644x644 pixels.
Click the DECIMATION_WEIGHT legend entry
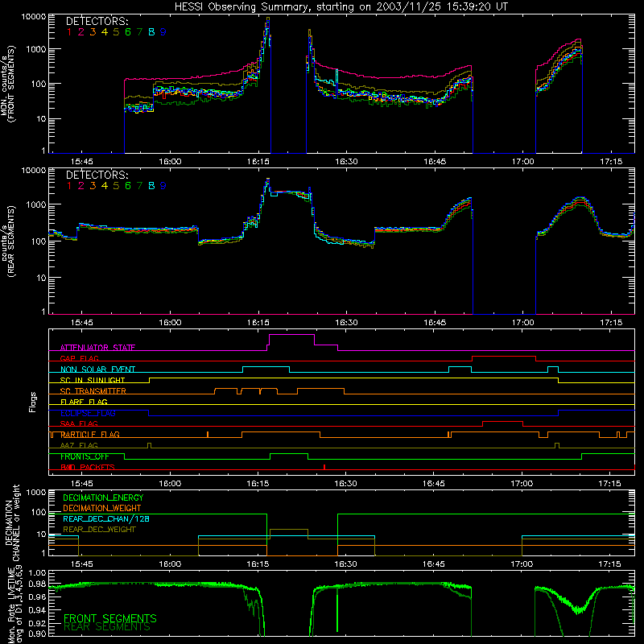tap(102, 508)
